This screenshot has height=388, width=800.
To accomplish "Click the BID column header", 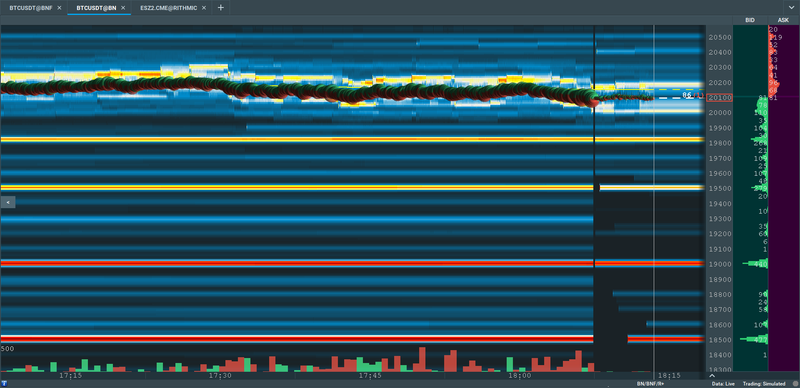I will click(x=749, y=20).
